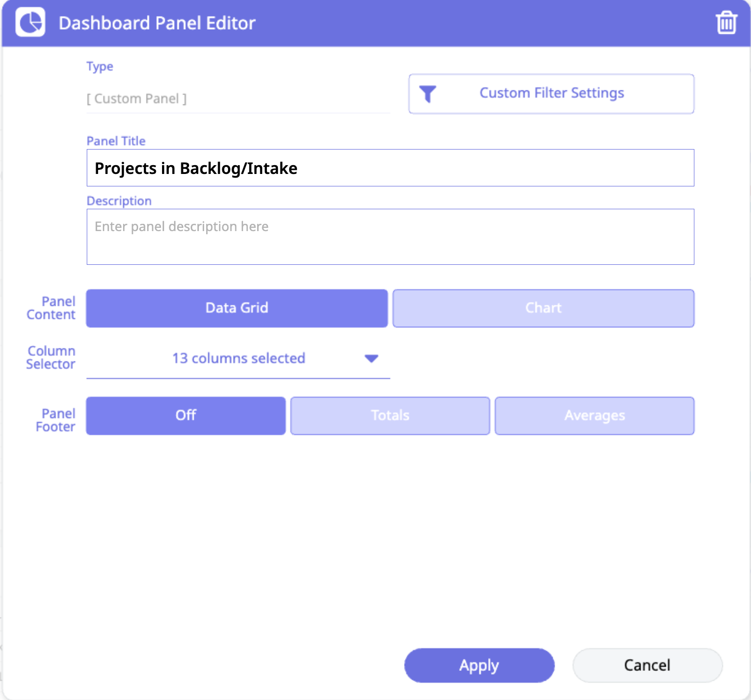The height and width of the screenshot is (700, 751).
Task: Focus the Panel Title text field
Action: 390,168
